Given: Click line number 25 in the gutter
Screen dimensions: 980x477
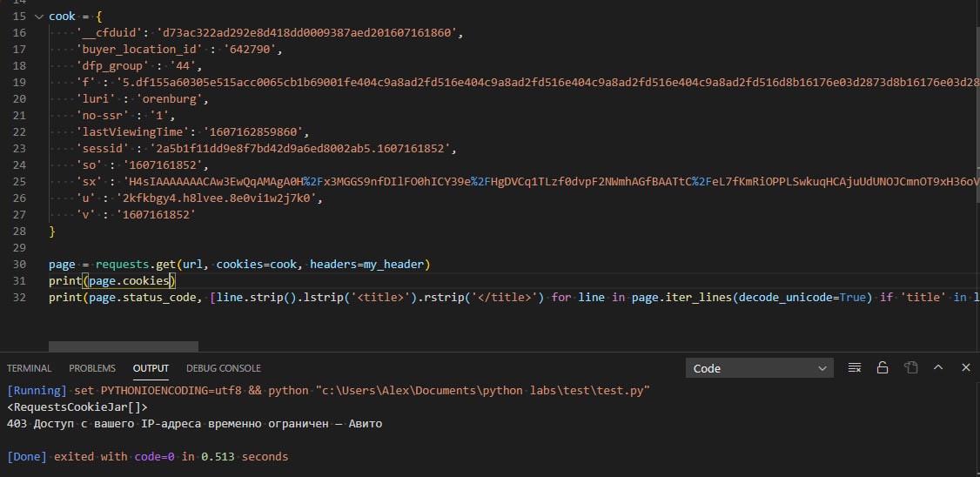Looking at the screenshot, I should [19, 182].
